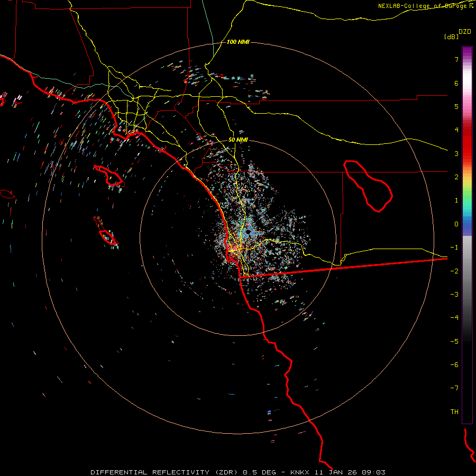Click the 4 value on color scale
476x476 pixels.
coord(456,130)
